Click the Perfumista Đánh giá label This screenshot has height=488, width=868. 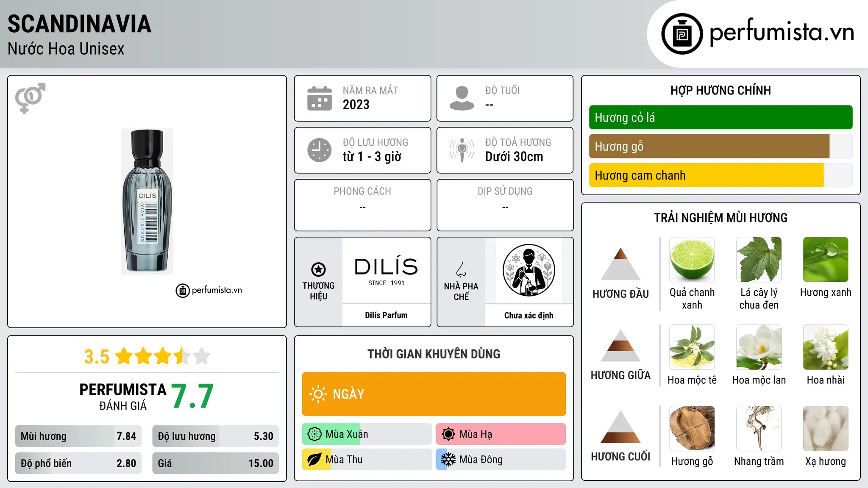pos(123,396)
